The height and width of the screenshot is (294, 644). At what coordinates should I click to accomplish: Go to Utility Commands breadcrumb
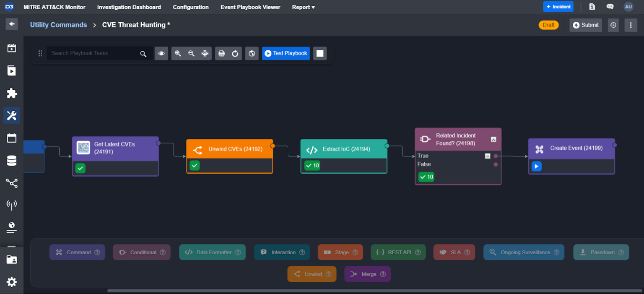point(59,25)
